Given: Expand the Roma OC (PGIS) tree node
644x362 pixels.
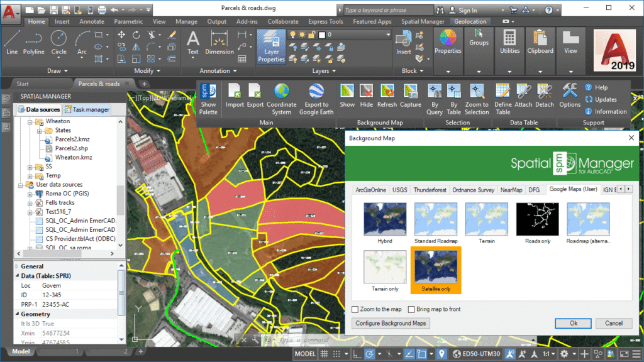Looking at the screenshot, I should point(30,194).
